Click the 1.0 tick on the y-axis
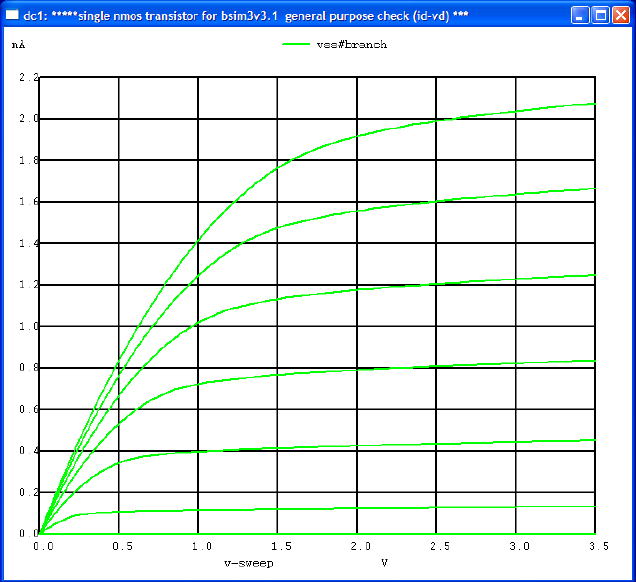 [28, 326]
